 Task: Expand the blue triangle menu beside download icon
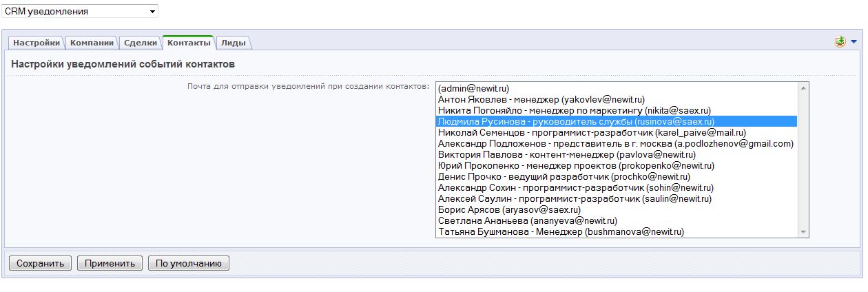click(x=854, y=42)
